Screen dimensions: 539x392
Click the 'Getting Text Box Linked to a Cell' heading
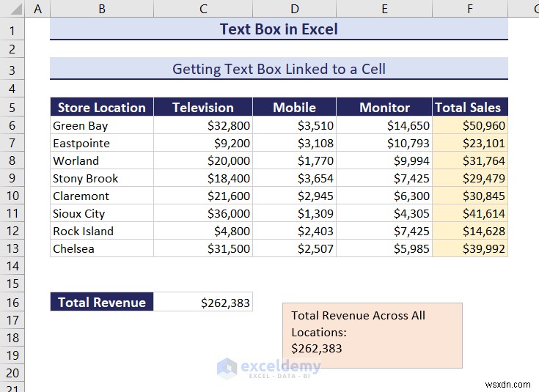pos(279,69)
